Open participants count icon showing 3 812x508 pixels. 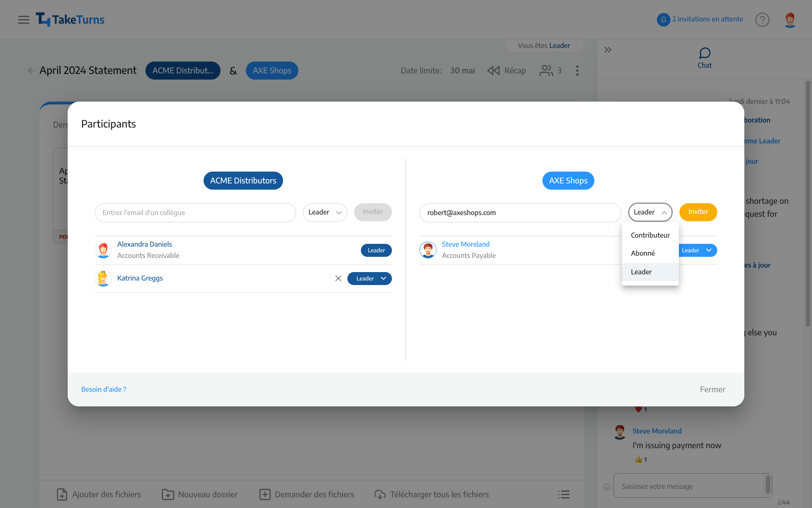point(550,71)
